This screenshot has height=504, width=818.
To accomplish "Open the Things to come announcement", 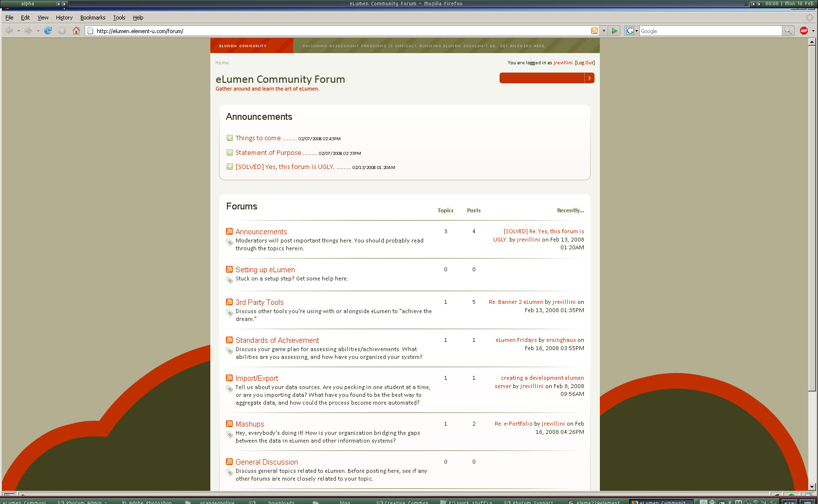I will [258, 138].
